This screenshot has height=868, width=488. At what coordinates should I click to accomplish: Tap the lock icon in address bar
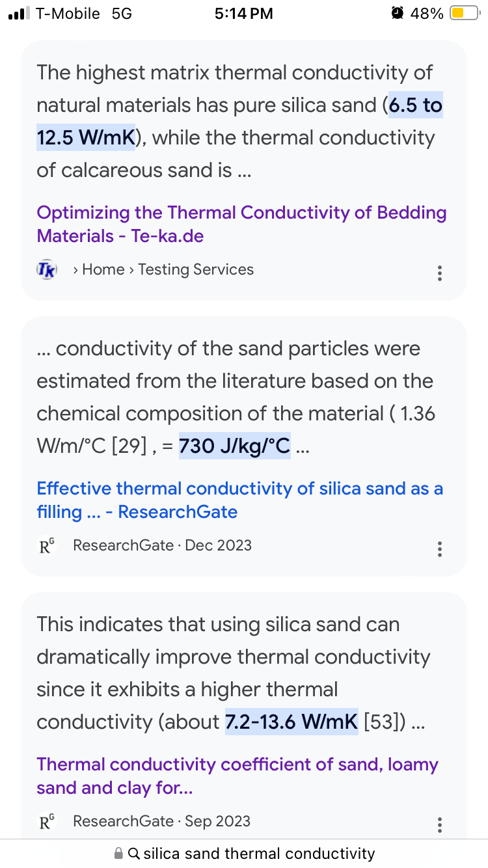[118, 853]
